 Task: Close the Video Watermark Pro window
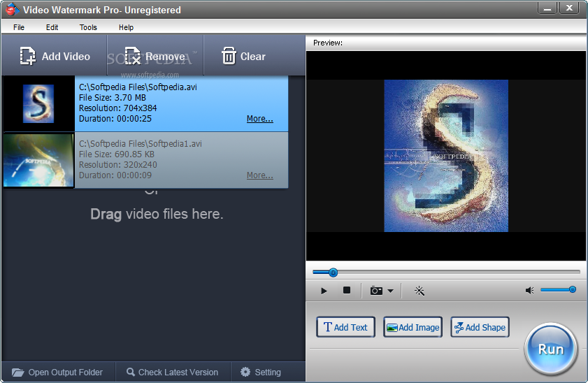(x=569, y=8)
